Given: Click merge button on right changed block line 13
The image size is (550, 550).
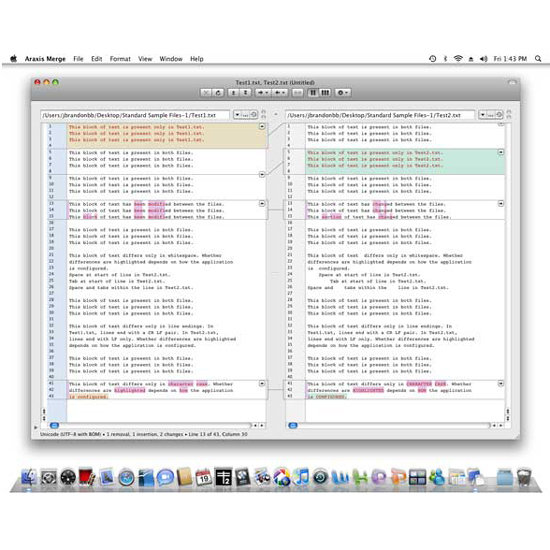Looking at the screenshot, I should coord(501,203).
